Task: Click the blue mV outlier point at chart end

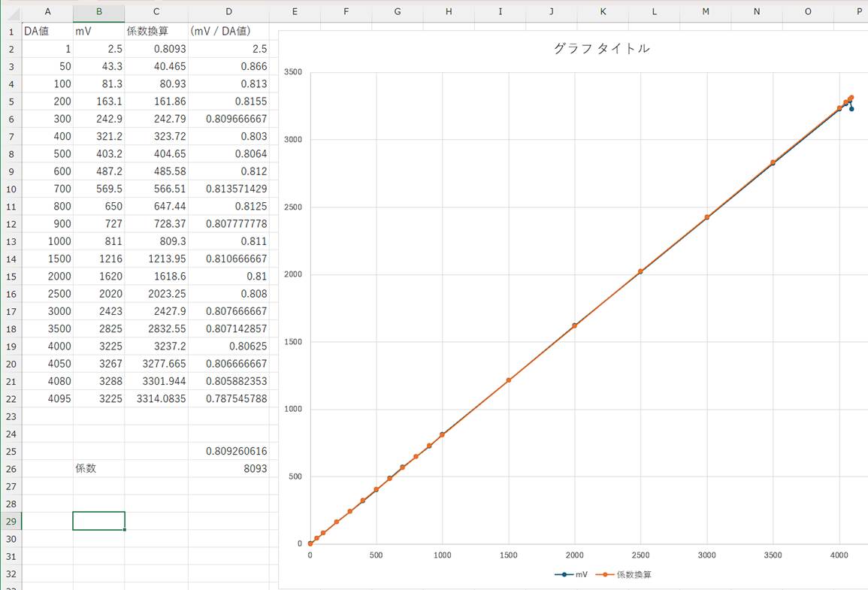Action: click(851, 109)
